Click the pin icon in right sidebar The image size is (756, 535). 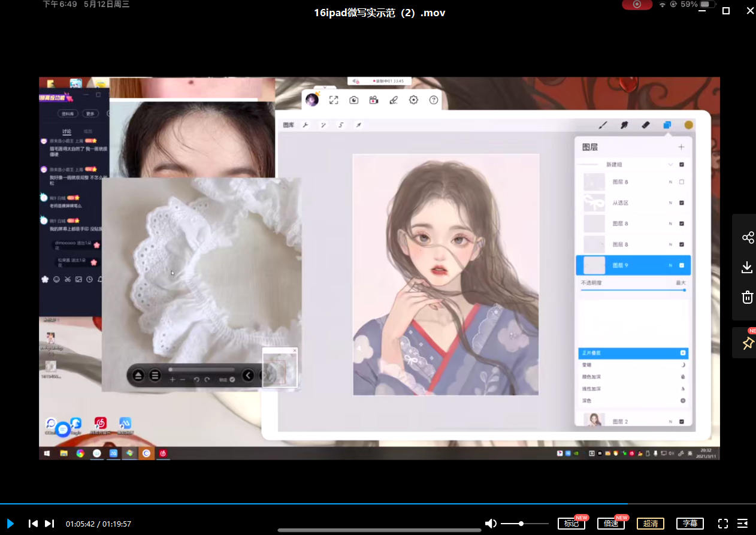click(748, 343)
